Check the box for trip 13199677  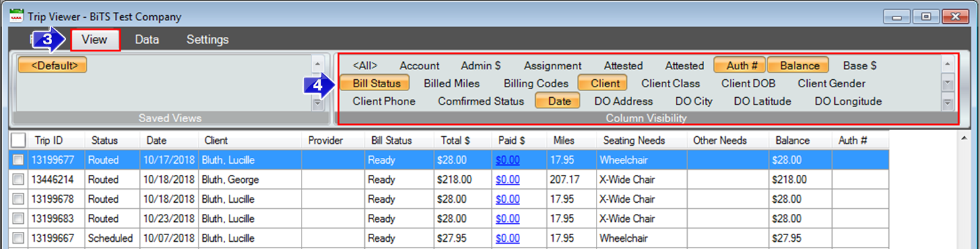(18, 160)
